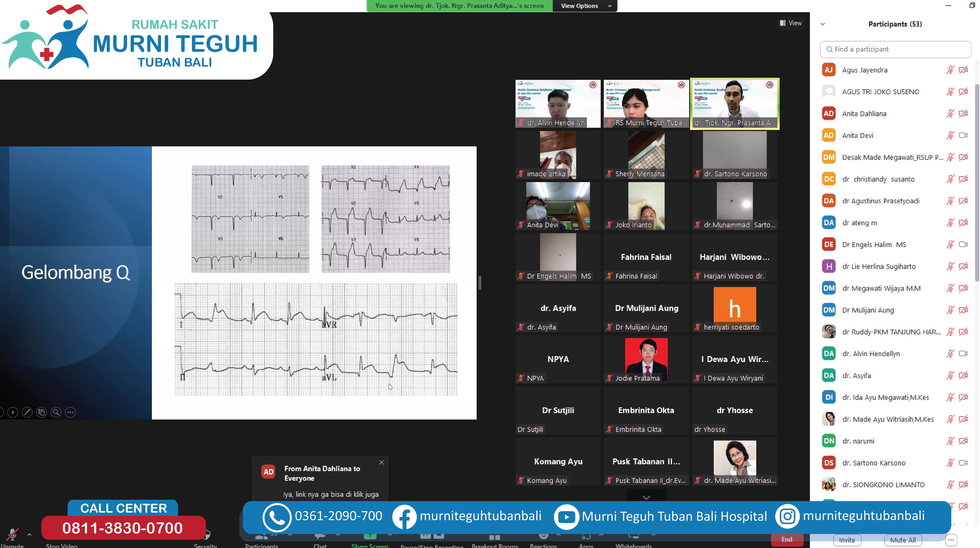Click the Participants (53) panel title
The image size is (980, 548).
(895, 24)
